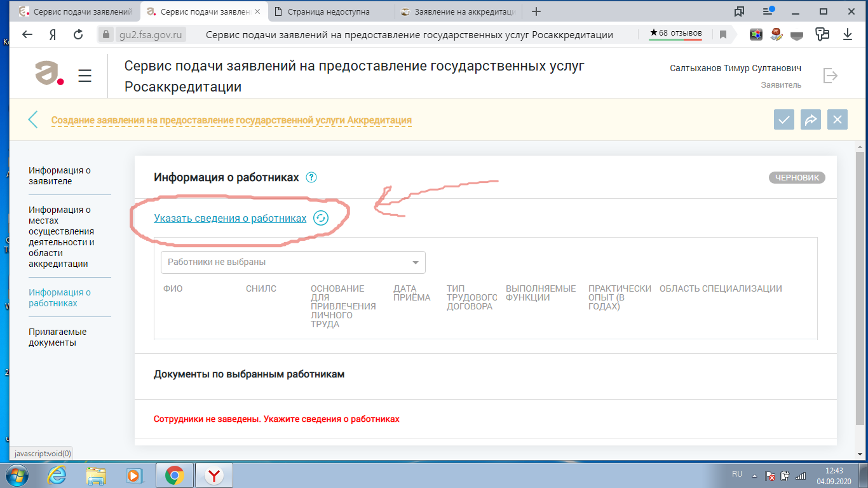
Task: Click the browser page reload button
Action: pos(78,35)
